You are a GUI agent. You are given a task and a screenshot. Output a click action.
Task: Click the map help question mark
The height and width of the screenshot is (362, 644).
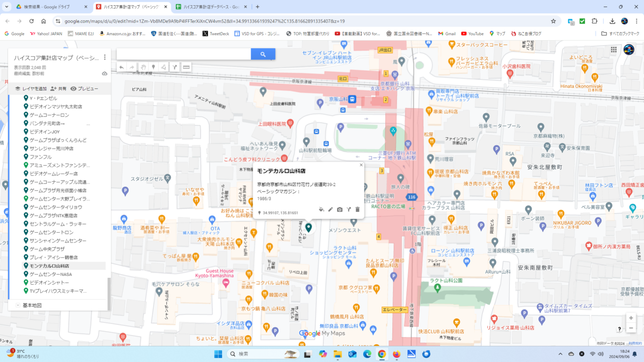pyautogui.click(x=619, y=329)
